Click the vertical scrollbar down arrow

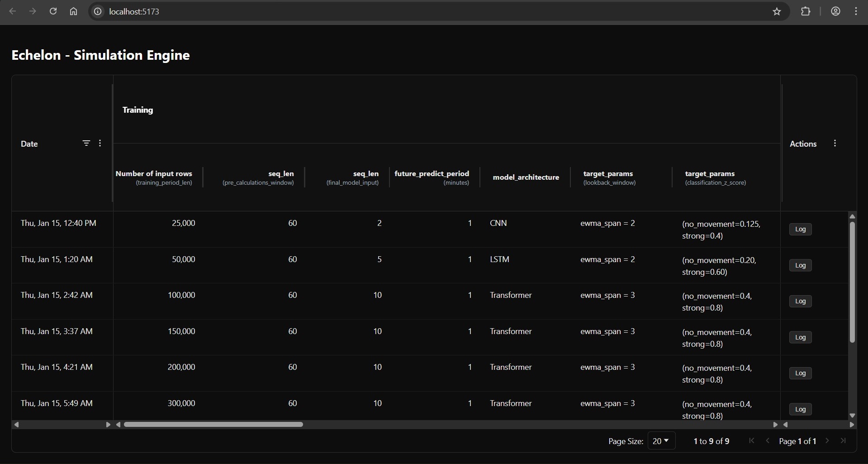(x=852, y=415)
